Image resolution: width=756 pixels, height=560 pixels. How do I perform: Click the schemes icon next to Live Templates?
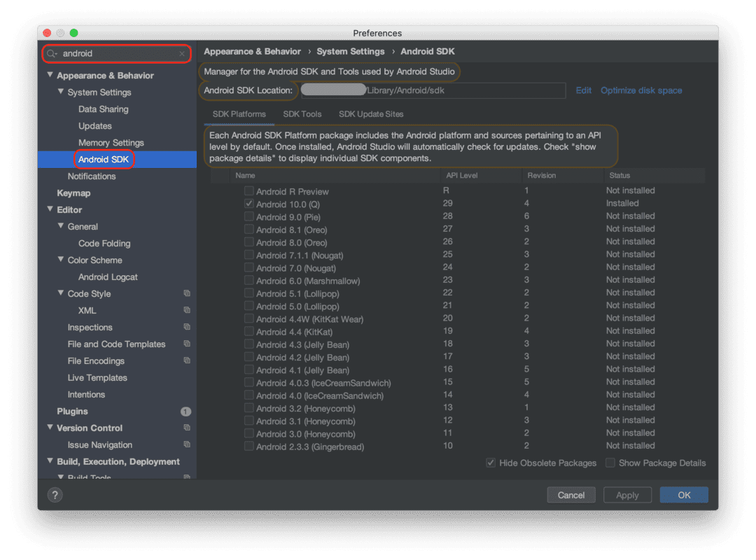pyautogui.click(x=185, y=377)
